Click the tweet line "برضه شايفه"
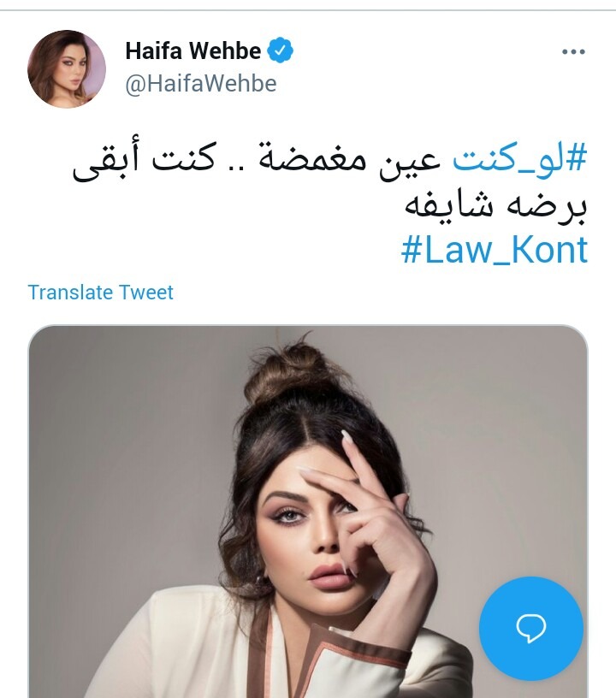The height and width of the screenshot is (698, 616). point(496,207)
